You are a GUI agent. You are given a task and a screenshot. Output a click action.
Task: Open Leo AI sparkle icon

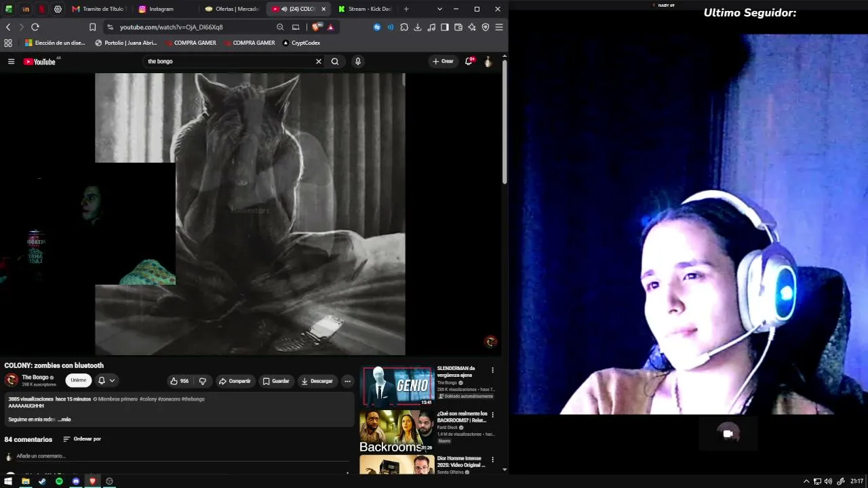tap(472, 27)
